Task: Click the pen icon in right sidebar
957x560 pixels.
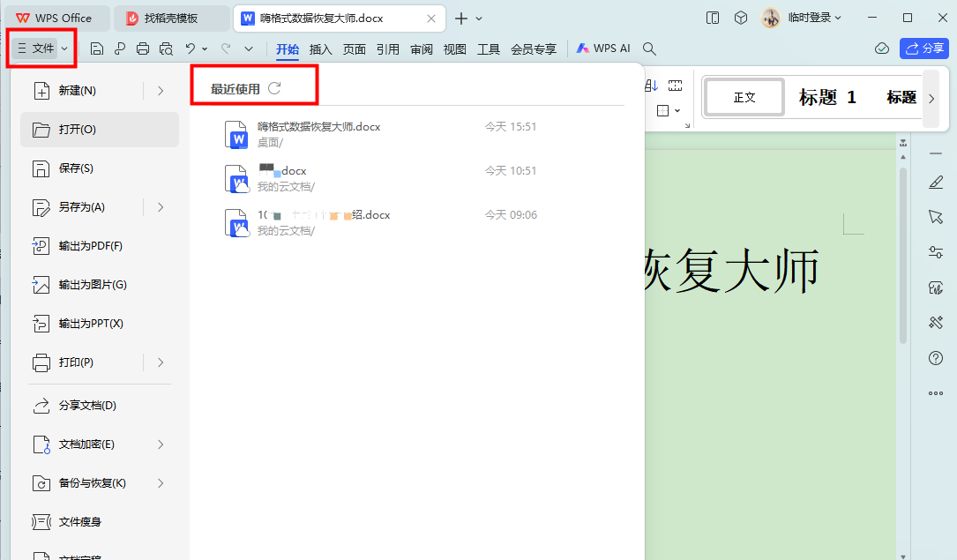Action: [936, 183]
